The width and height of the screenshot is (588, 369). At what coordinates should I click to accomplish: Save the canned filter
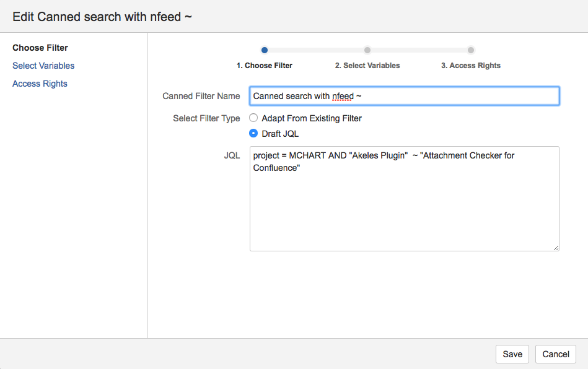click(x=512, y=354)
